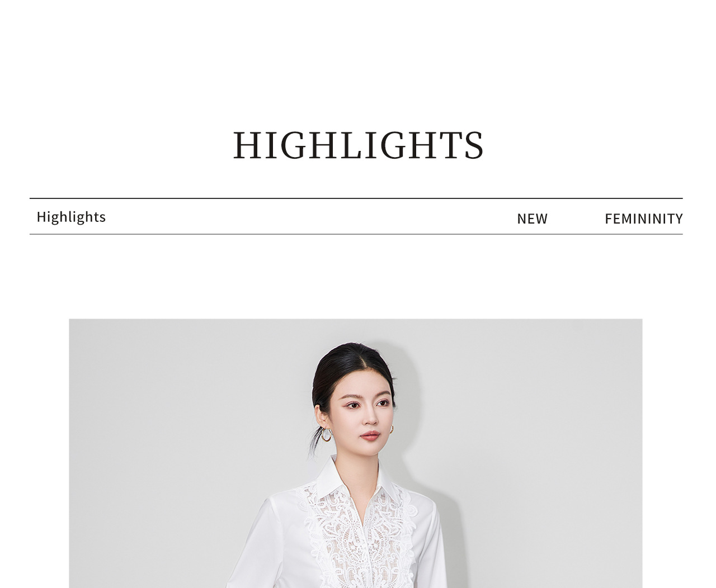Click the thin line below FEMININITY
The height and width of the screenshot is (588, 716).
(644, 234)
